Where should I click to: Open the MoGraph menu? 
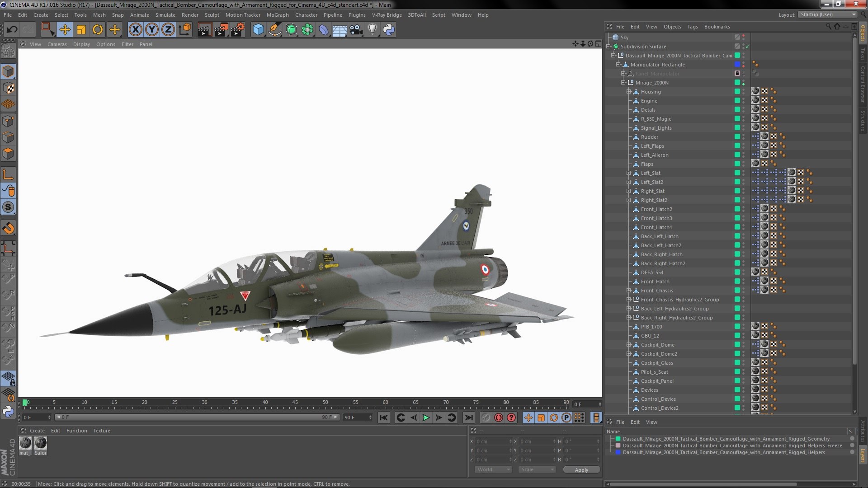click(x=278, y=15)
